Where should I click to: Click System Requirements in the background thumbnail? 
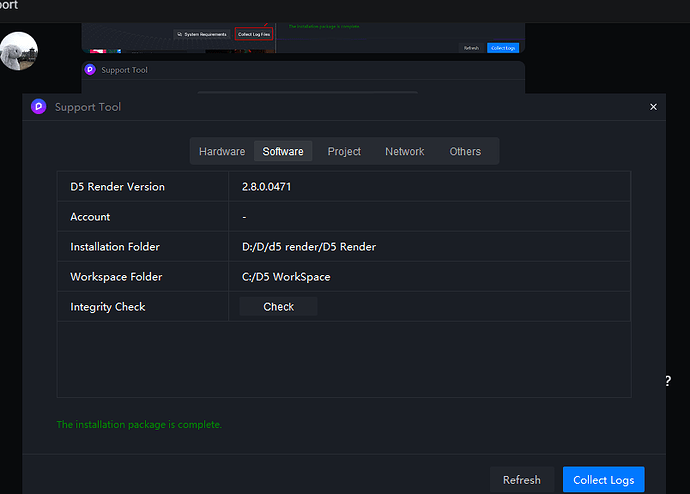click(x=202, y=34)
